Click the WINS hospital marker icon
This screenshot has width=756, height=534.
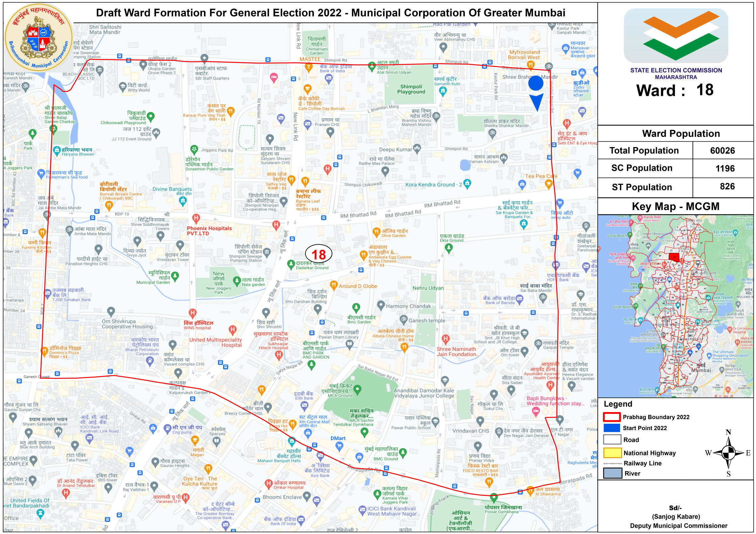pos(193,313)
